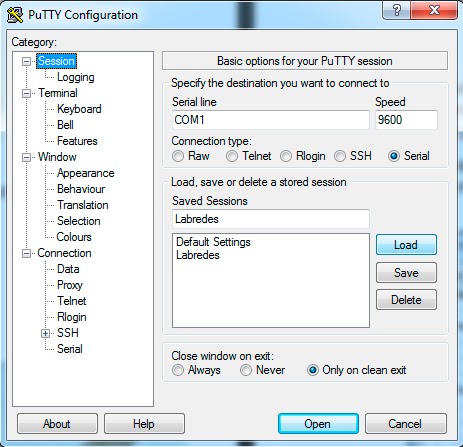Image resolution: width=463 pixels, height=447 pixels.
Task: Select the Raw connection type
Action: pyautogui.click(x=178, y=156)
